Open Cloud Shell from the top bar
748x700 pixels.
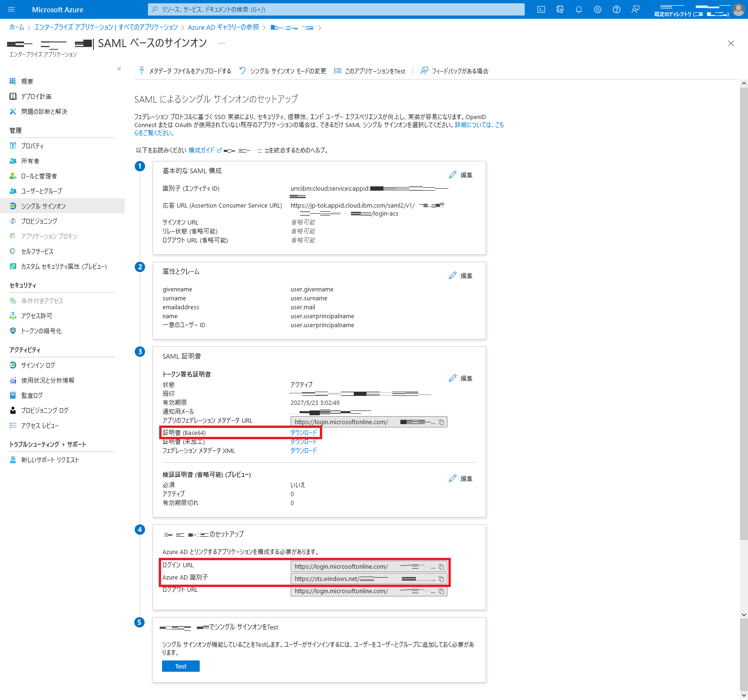(541, 9)
